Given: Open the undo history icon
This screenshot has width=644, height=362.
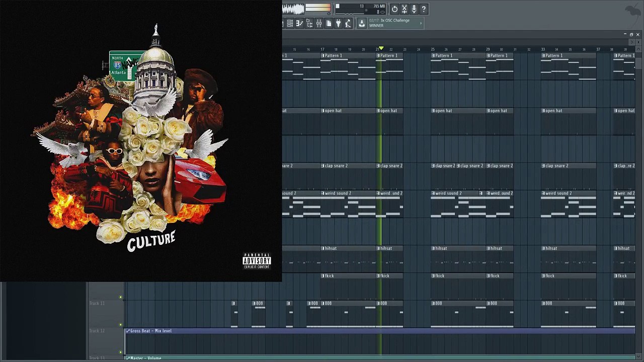Looking at the screenshot, I should 394,9.
